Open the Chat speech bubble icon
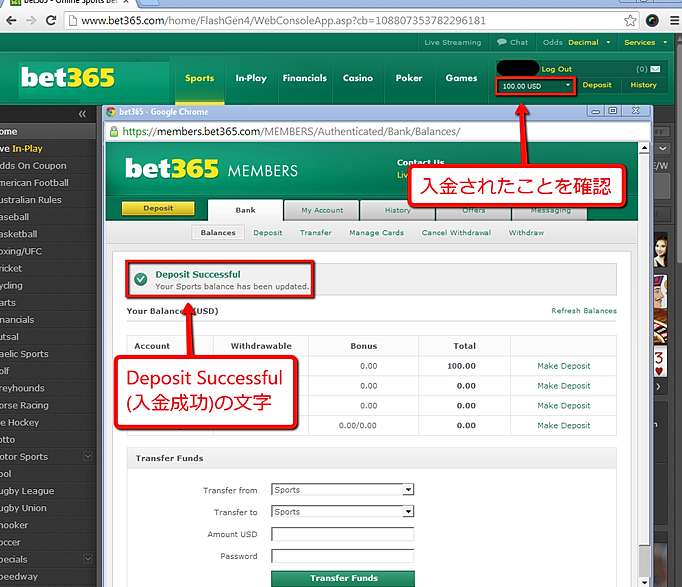This screenshot has width=682, height=587. coord(501,42)
